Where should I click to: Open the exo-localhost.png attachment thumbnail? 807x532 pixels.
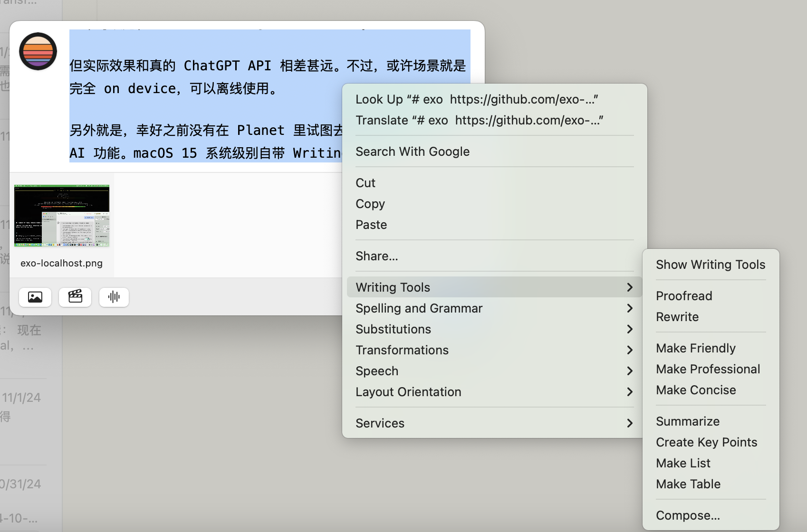click(62, 216)
